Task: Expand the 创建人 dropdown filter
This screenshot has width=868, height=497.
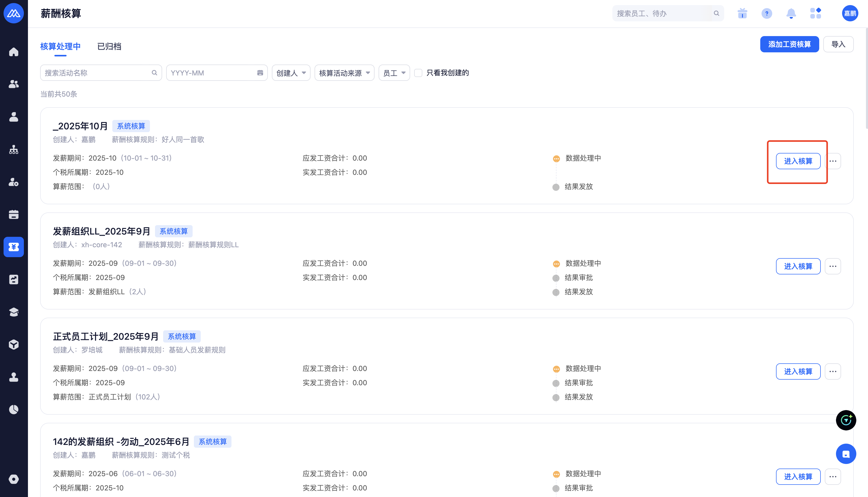Action: 291,73
